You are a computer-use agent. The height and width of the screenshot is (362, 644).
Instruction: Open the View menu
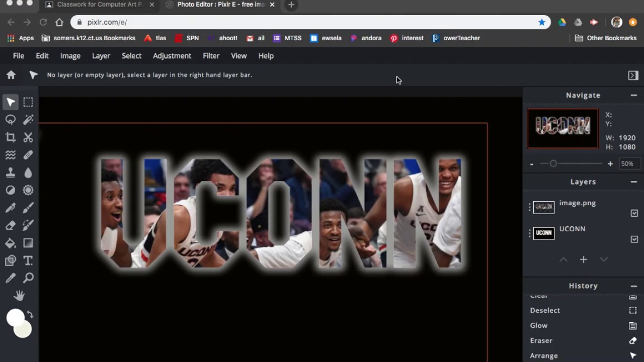239,56
